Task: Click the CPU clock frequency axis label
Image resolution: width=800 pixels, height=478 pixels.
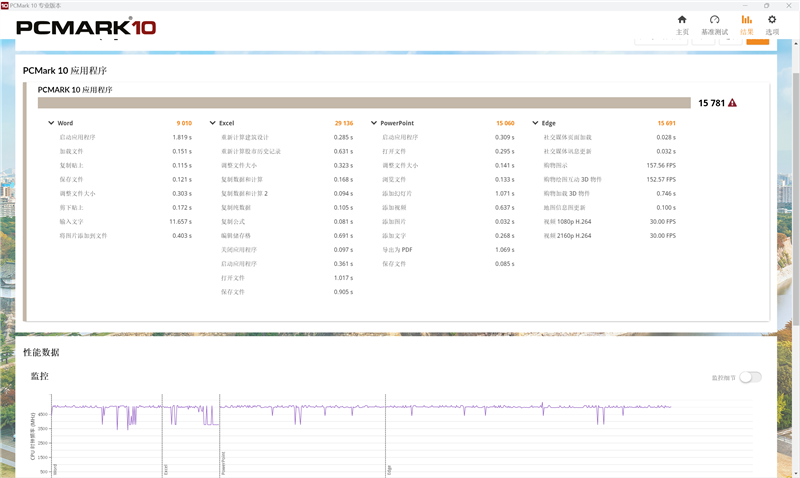Action: pyautogui.click(x=33, y=436)
